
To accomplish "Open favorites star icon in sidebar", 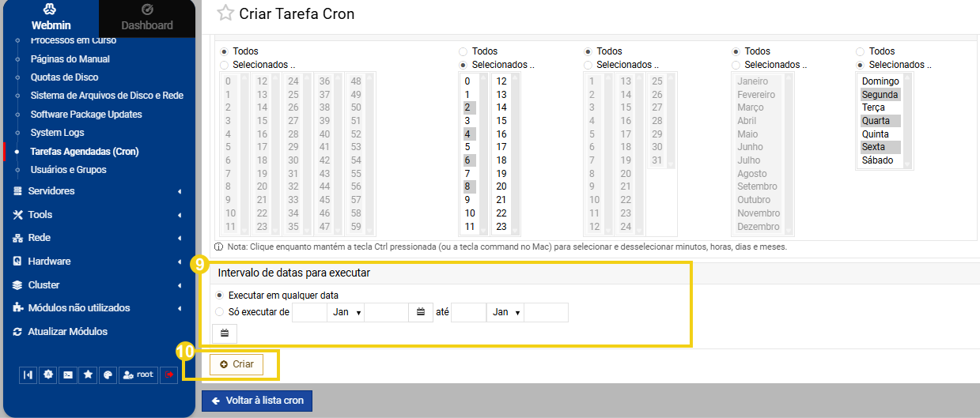I will [89, 375].
